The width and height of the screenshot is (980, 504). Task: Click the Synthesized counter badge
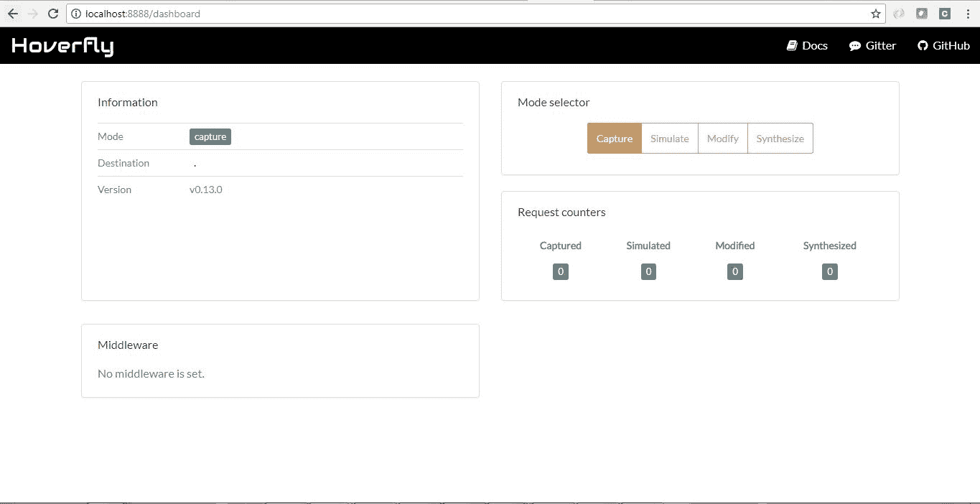point(830,271)
